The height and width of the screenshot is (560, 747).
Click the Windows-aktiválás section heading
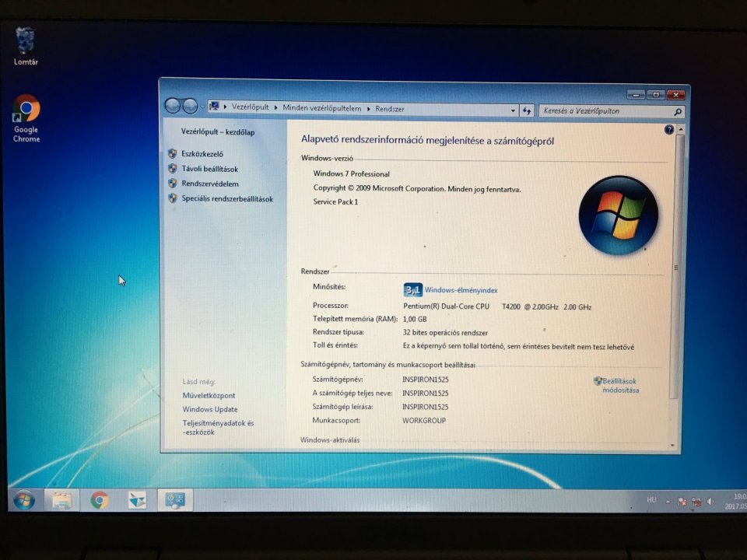tap(330, 440)
